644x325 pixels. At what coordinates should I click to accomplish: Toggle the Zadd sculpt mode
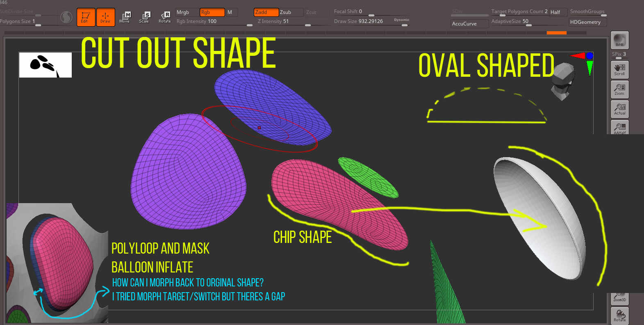(266, 12)
